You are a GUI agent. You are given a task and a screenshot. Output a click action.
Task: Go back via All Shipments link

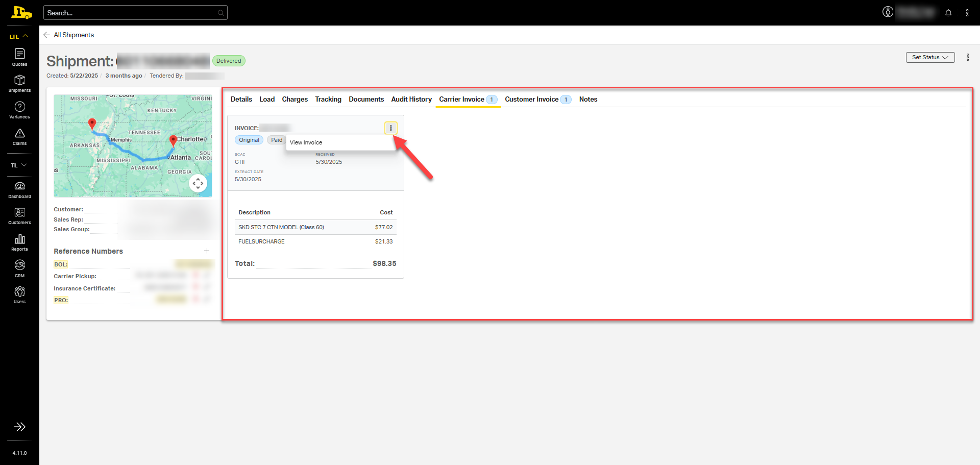pos(74,35)
